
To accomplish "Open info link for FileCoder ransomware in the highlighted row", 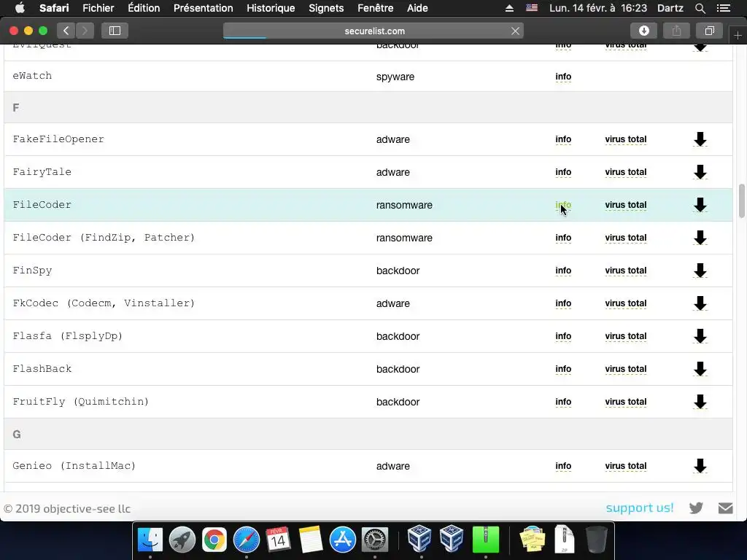I will [563, 205].
